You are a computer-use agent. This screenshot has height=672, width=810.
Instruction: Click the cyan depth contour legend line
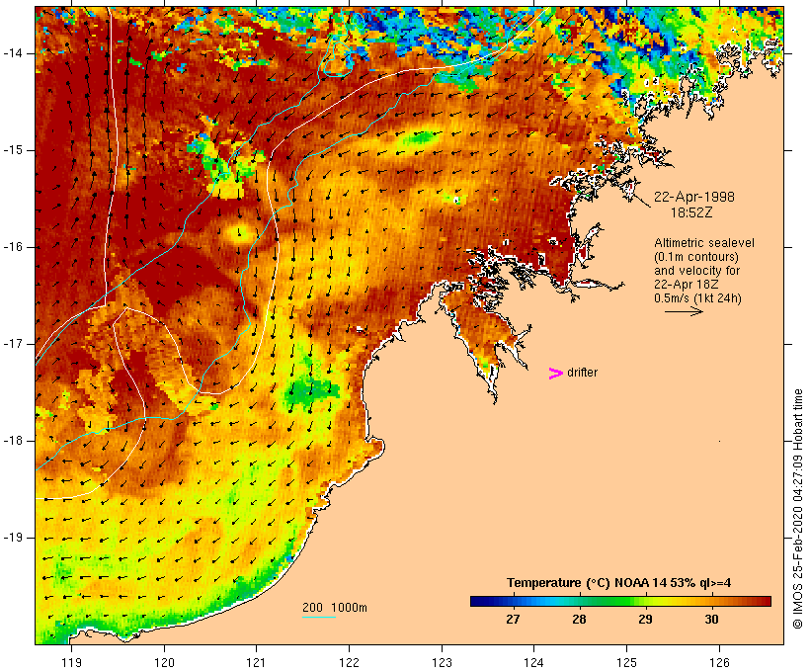tap(319, 617)
